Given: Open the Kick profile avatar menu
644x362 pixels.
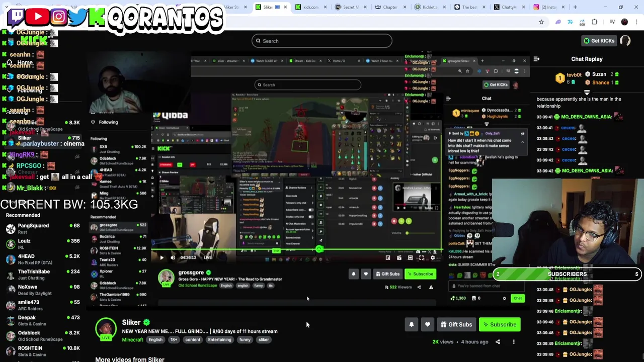Looking at the screenshot, I should coord(625,41).
